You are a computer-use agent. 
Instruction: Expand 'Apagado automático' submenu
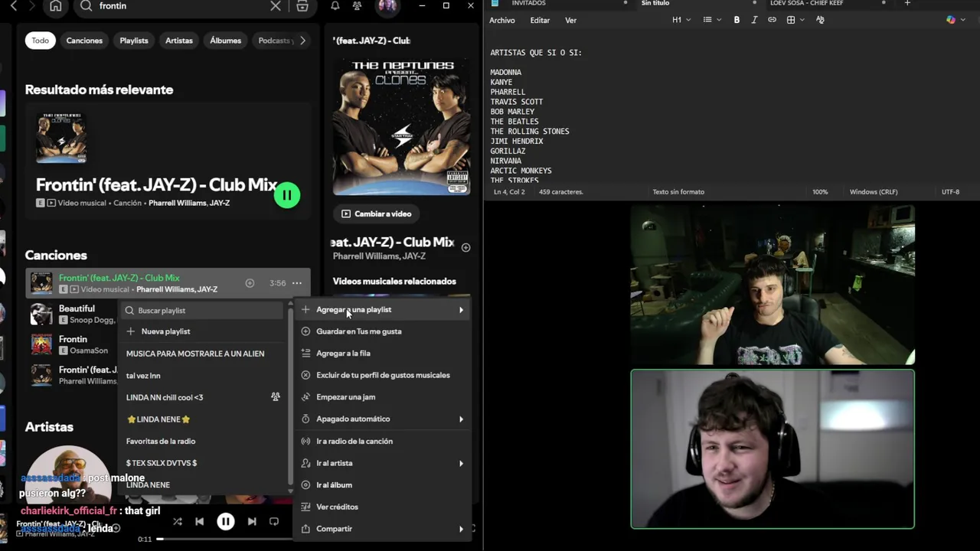(383, 419)
